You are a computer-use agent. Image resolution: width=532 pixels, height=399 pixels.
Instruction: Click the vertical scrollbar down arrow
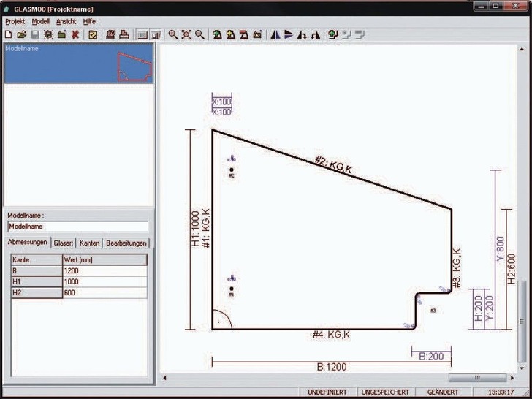[x=522, y=368]
